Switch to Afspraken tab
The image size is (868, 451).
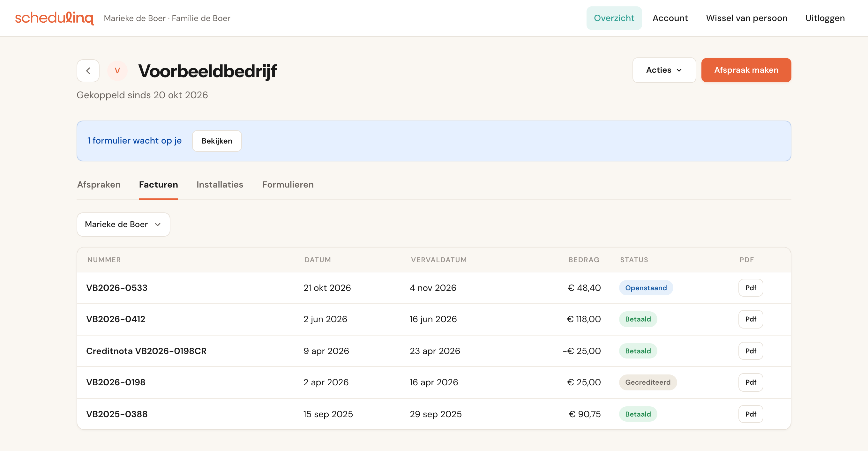pyautogui.click(x=99, y=185)
